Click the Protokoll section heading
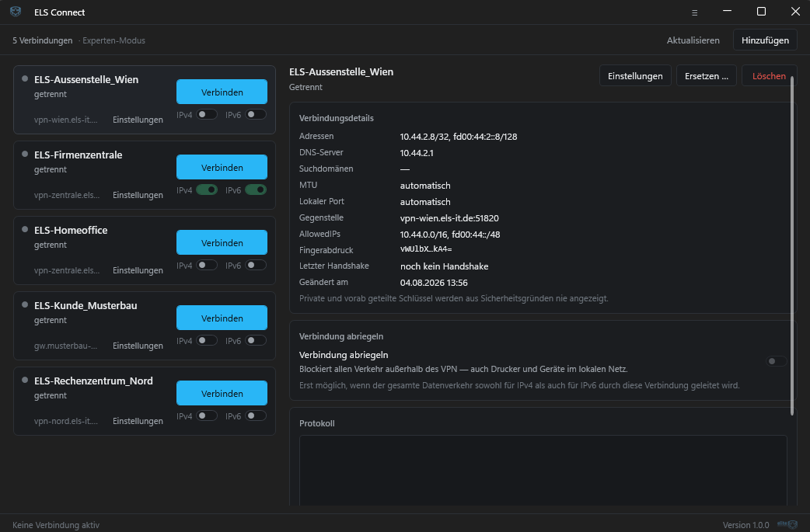The height and width of the screenshot is (532, 810). click(x=316, y=423)
